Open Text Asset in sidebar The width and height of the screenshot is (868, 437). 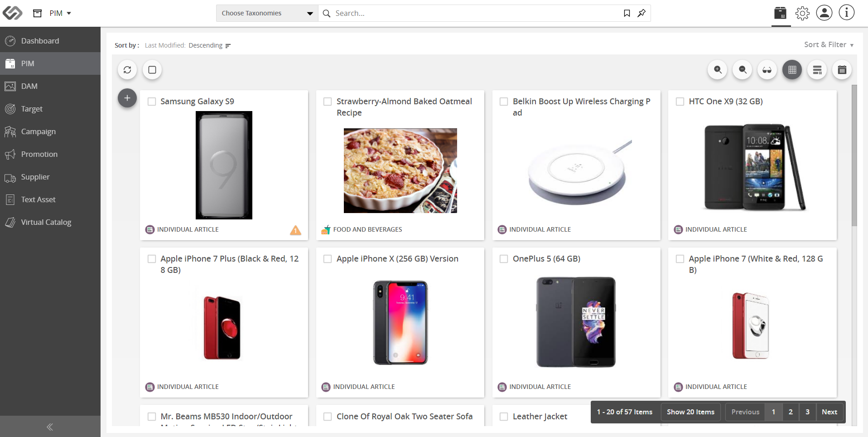[x=50, y=199]
